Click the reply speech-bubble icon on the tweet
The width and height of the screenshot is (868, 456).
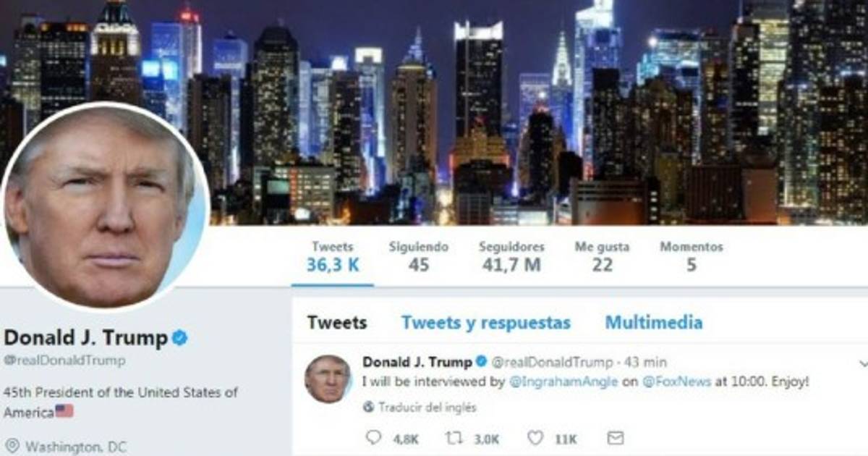(x=373, y=437)
